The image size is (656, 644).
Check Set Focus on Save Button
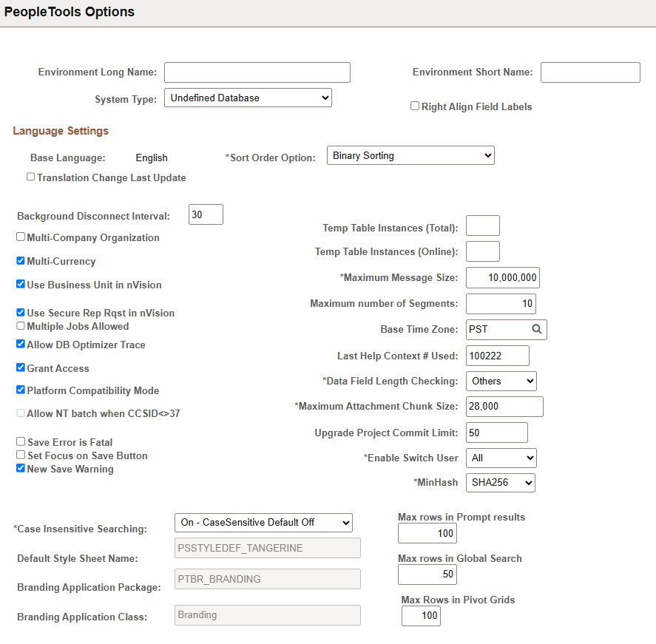click(21, 455)
